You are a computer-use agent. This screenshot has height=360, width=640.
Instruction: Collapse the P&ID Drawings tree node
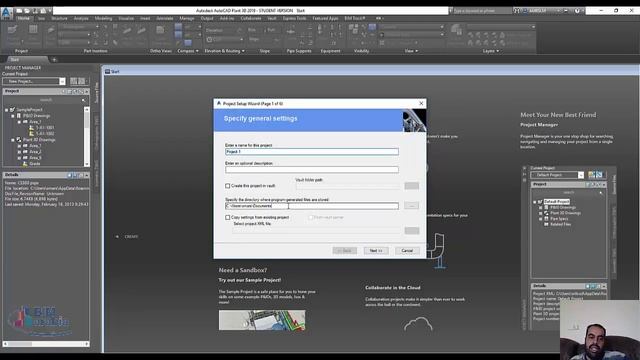pyautogui.click(x=13, y=116)
